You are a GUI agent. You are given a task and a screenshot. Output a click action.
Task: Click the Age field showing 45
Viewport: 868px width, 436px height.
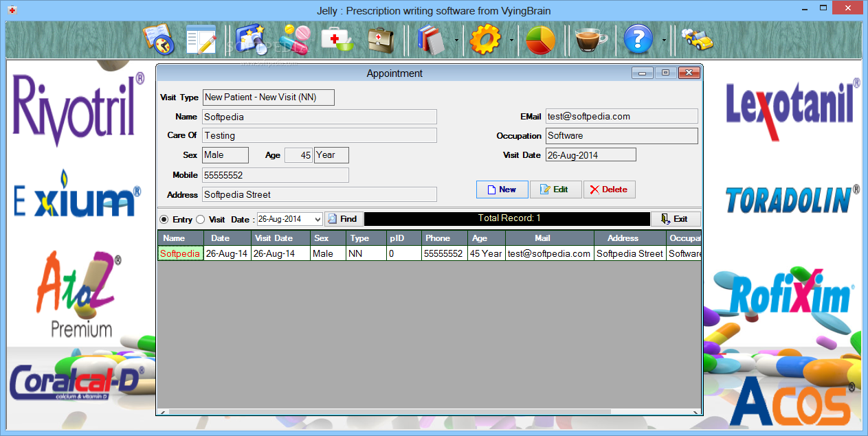pyautogui.click(x=299, y=155)
